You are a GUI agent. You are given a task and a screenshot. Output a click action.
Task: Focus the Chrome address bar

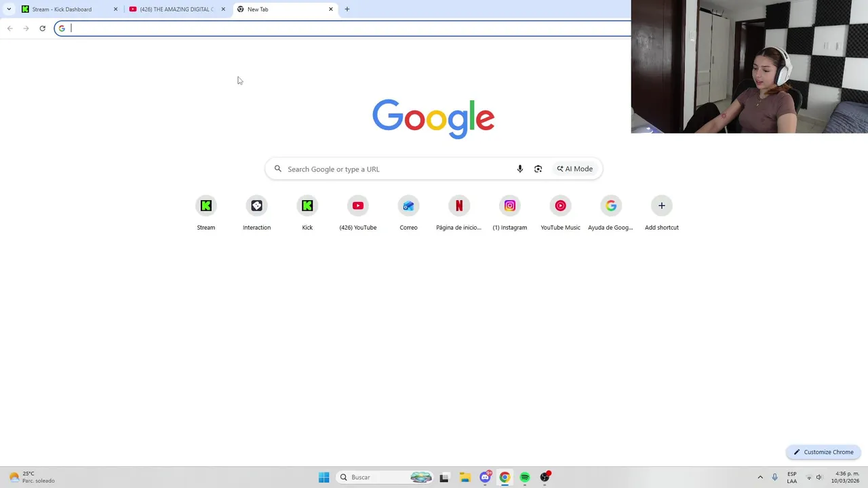[x=342, y=28]
